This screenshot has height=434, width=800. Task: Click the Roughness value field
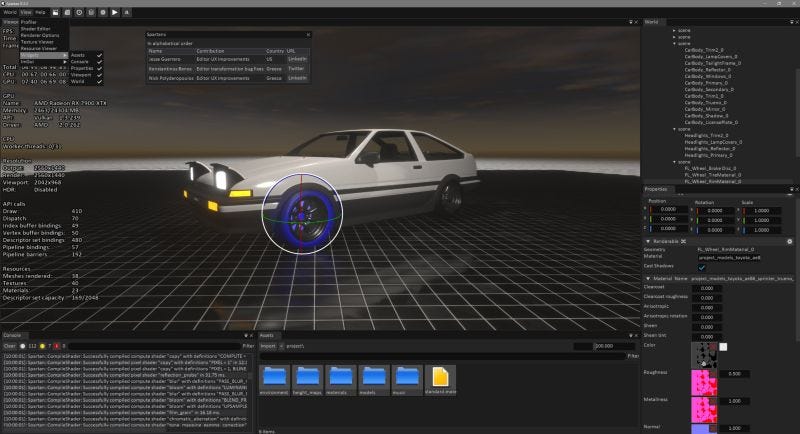point(735,374)
